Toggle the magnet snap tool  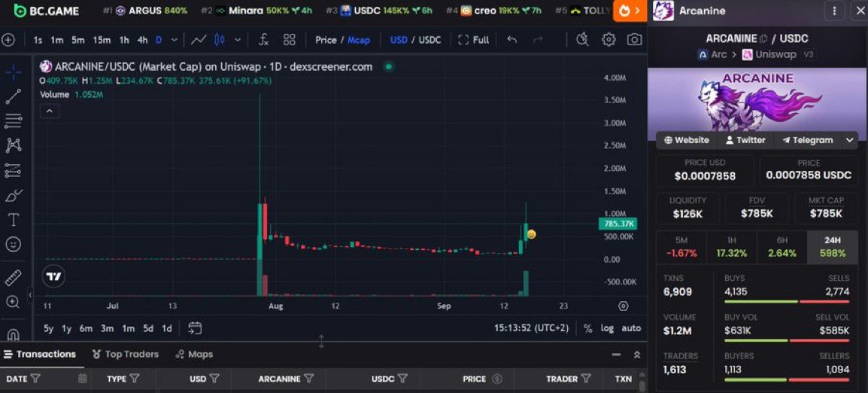point(14,334)
